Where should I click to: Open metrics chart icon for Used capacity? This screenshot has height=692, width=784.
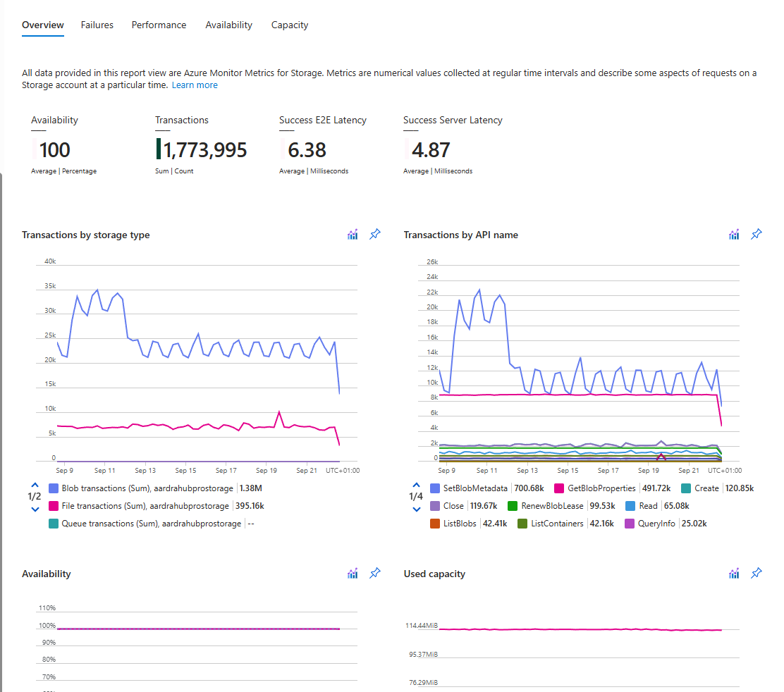(734, 573)
